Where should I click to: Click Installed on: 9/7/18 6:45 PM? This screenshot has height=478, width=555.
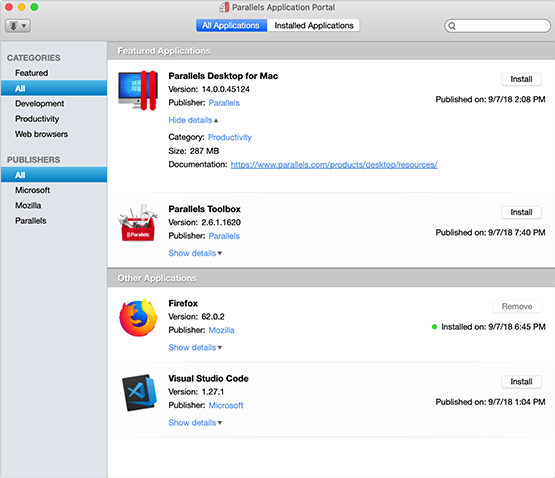(x=493, y=327)
